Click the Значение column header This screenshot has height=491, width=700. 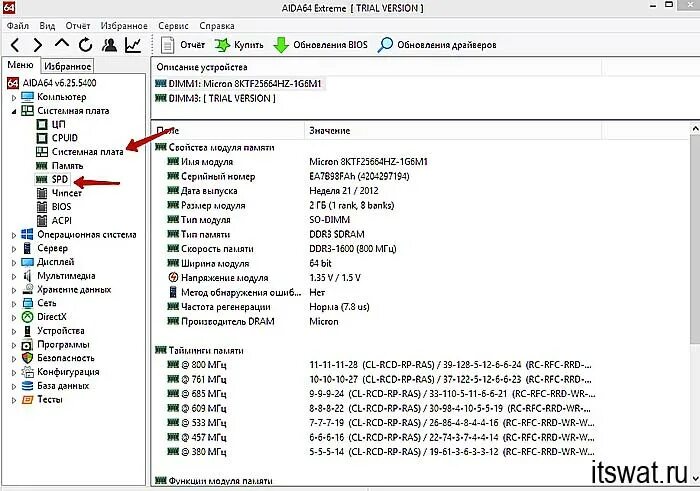point(329,131)
